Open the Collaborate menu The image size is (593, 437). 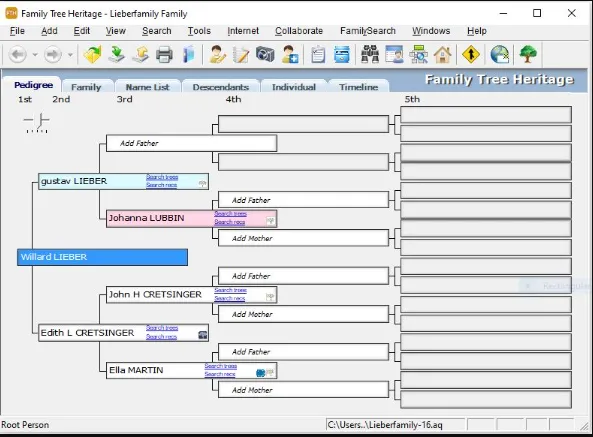click(x=299, y=31)
